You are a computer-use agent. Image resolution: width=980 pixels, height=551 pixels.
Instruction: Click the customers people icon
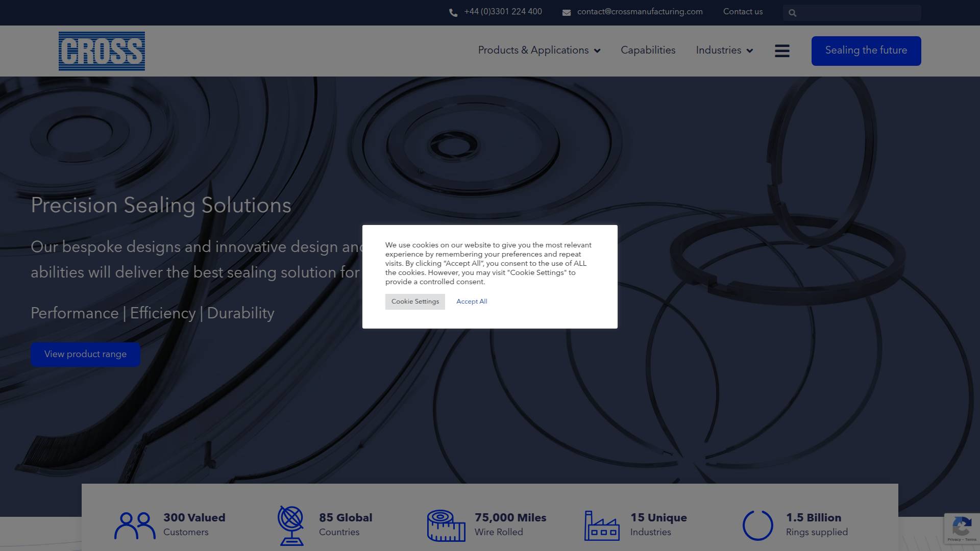135,525
